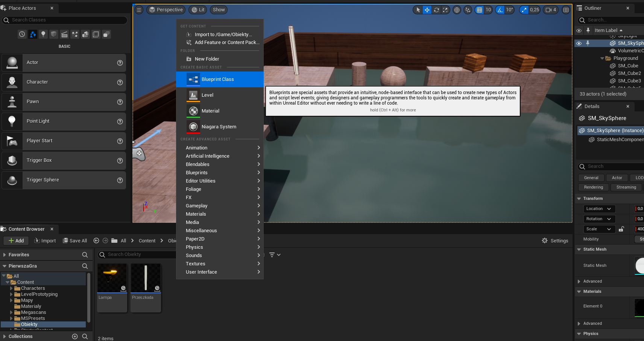Viewport: 644px width, 341px height.
Task: Click the Cinematic clapperboard category icon
Action: pos(64,34)
